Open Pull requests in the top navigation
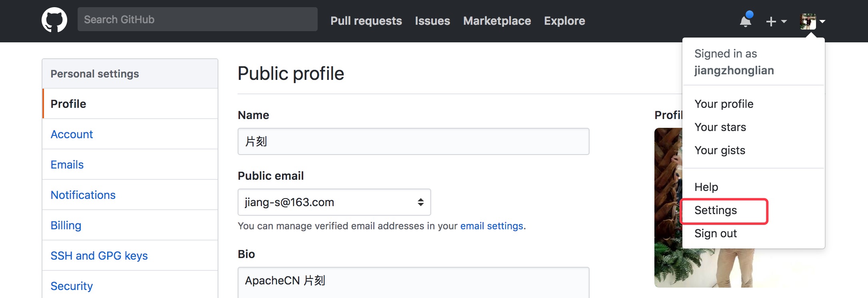The image size is (868, 298). [x=366, y=21]
